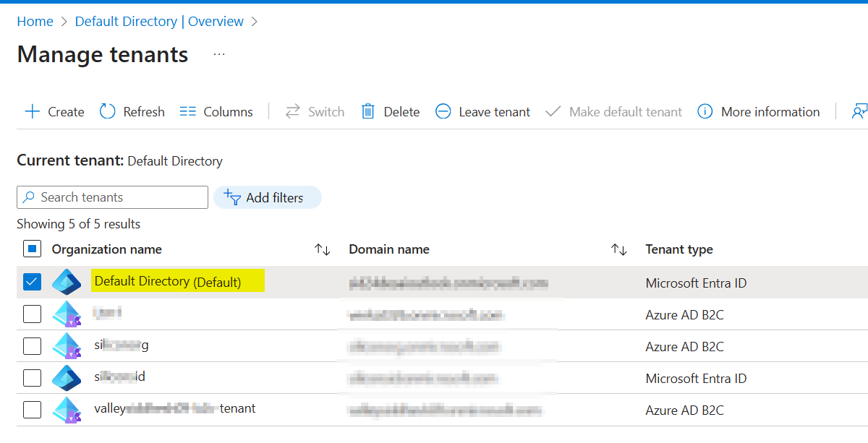
Task: Click the Refresh toolbar label
Action: coord(144,112)
